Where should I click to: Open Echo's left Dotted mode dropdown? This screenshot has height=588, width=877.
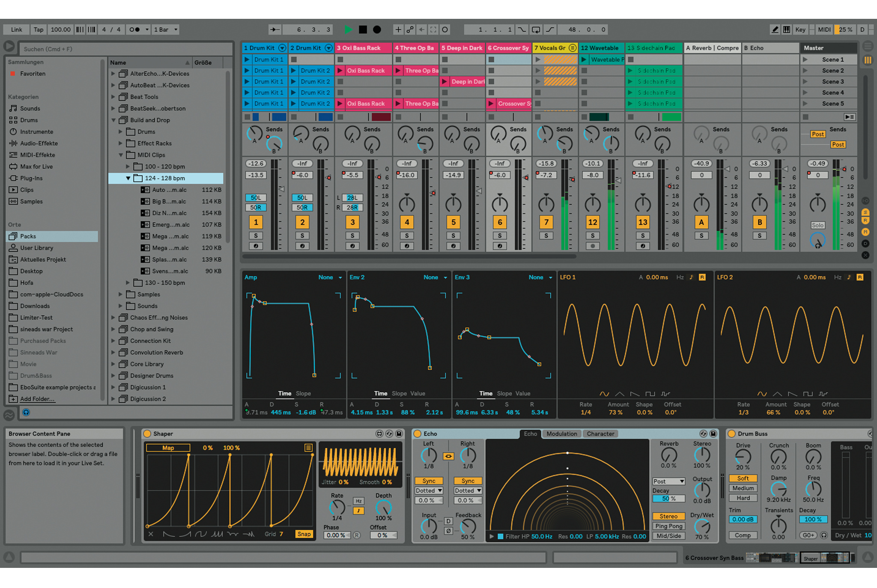tap(429, 490)
